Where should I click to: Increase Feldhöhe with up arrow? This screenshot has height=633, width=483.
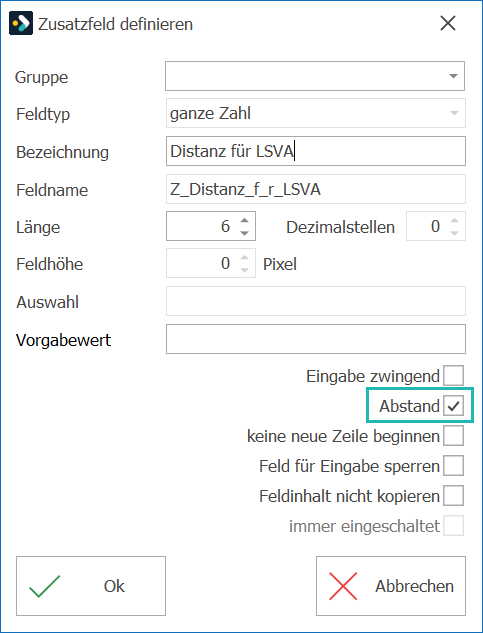(244, 258)
